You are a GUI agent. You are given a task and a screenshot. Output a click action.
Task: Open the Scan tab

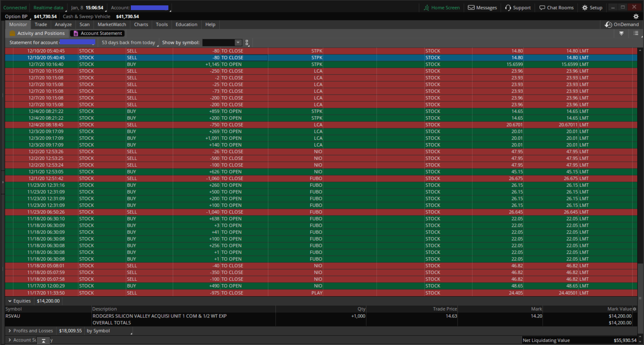[85, 24]
